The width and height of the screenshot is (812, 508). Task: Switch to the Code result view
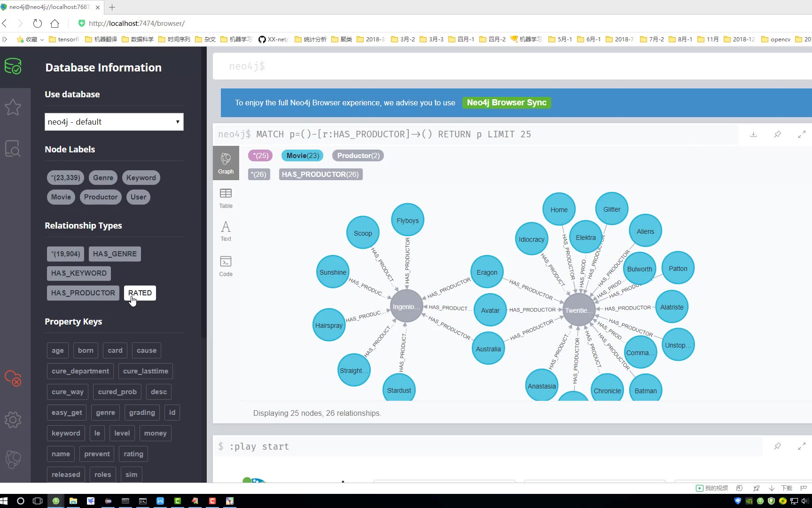(226, 266)
